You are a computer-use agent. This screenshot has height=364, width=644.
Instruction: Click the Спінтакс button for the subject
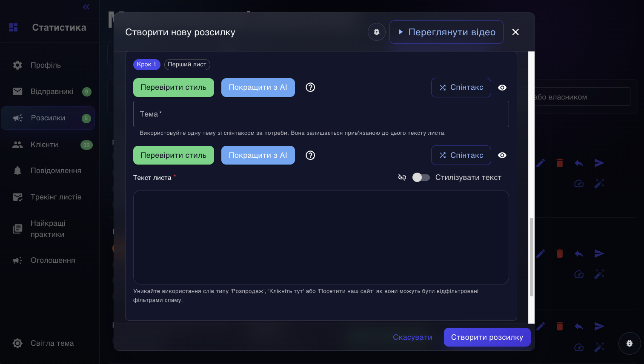click(461, 87)
